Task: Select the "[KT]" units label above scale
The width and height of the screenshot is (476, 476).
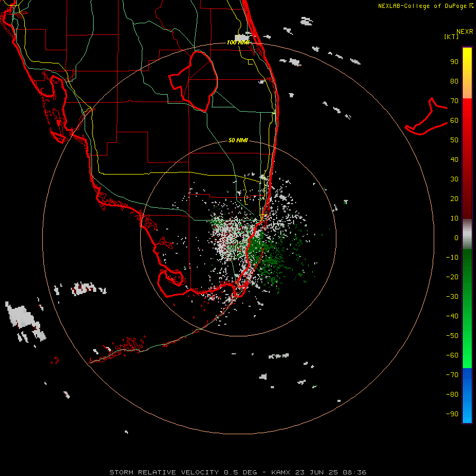Action: 452,36
